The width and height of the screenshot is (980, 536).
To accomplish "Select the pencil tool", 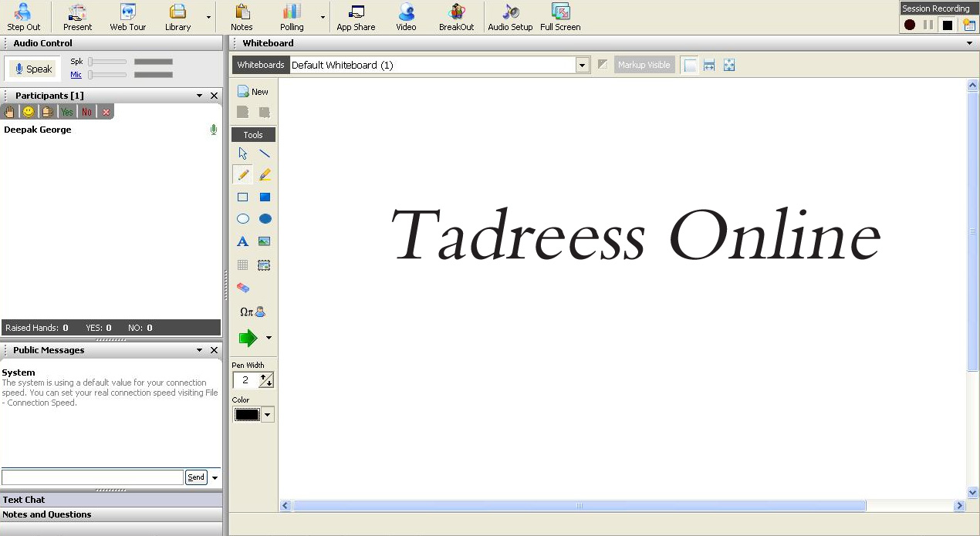I will 243,175.
